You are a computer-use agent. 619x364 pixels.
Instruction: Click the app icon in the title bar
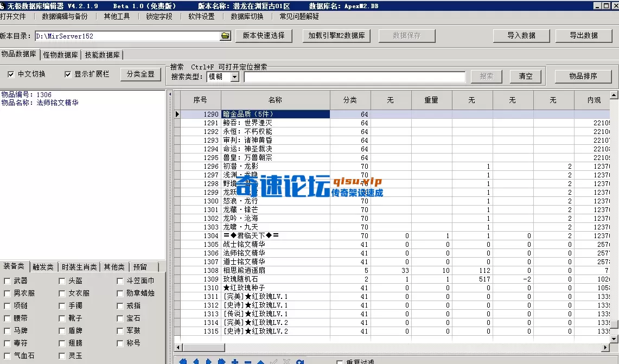tap(2, 6)
